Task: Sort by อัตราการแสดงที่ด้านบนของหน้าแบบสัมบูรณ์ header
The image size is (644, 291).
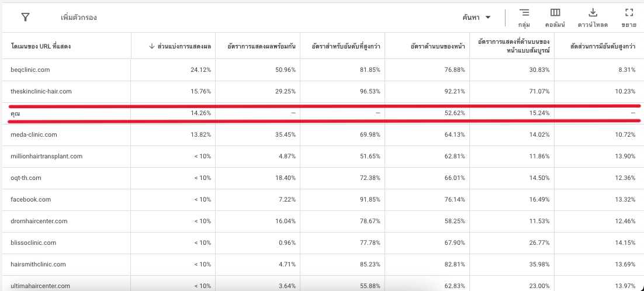Action: pyautogui.click(x=514, y=46)
